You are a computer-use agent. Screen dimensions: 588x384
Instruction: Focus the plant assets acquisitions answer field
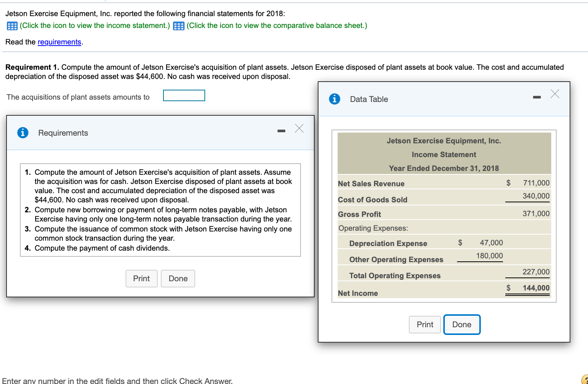(x=184, y=95)
